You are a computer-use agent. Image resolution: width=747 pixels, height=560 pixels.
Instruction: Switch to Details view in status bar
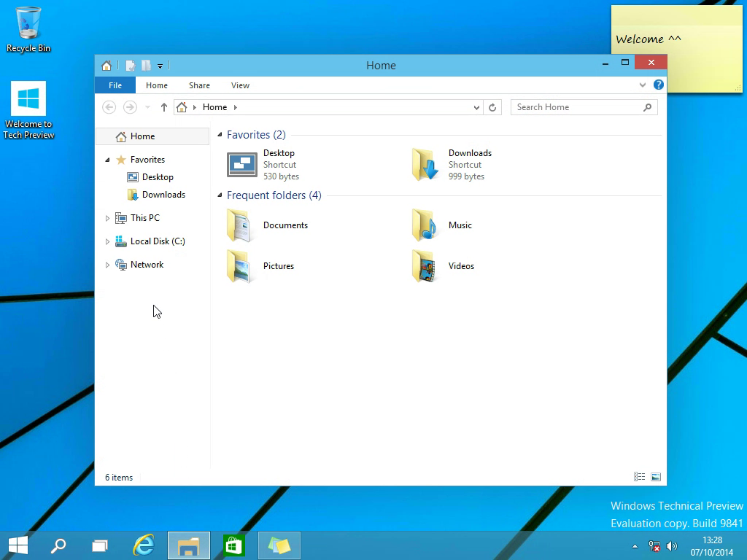pos(639,477)
